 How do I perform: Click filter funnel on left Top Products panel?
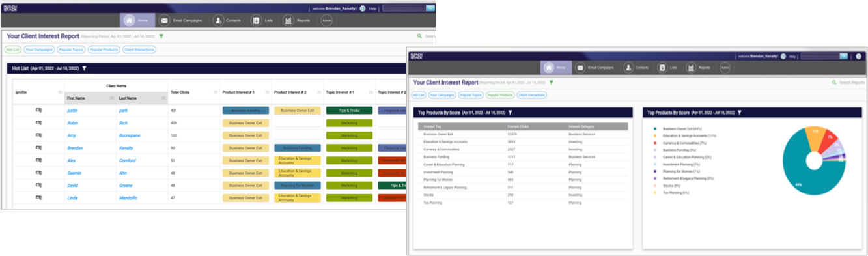[x=509, y=113]
